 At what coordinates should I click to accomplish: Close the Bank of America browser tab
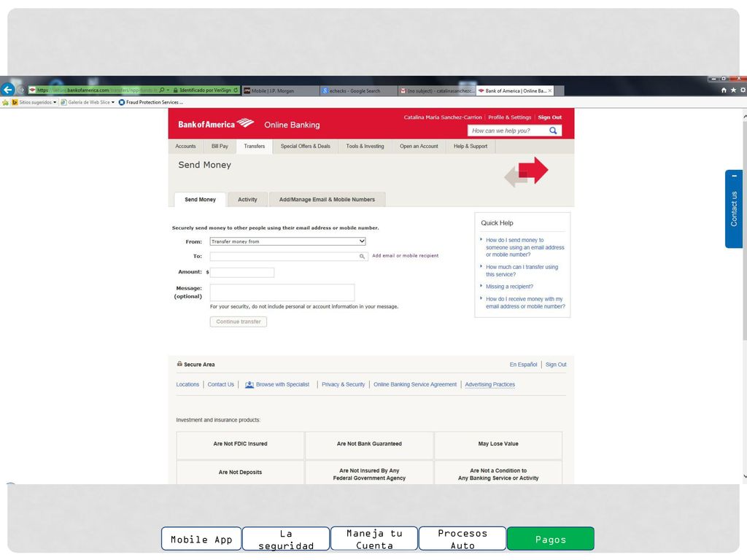[550, 90]
